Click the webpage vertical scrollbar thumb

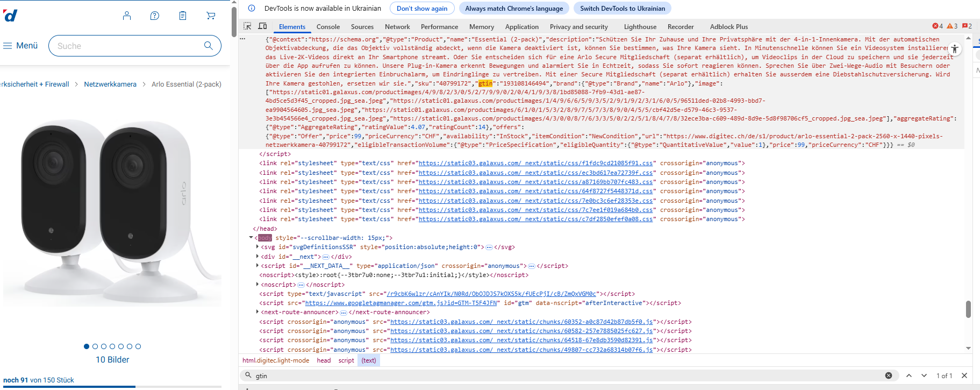(x=234, y=22)
